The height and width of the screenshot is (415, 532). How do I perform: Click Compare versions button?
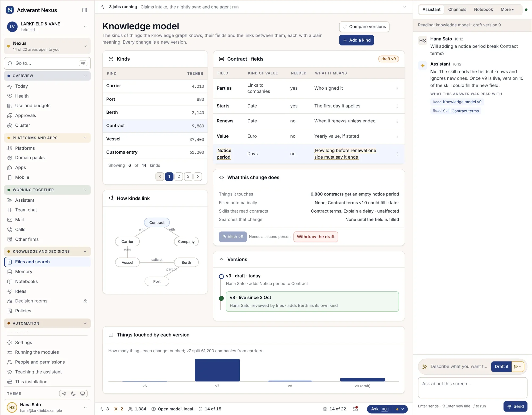[x=364, y=27]
